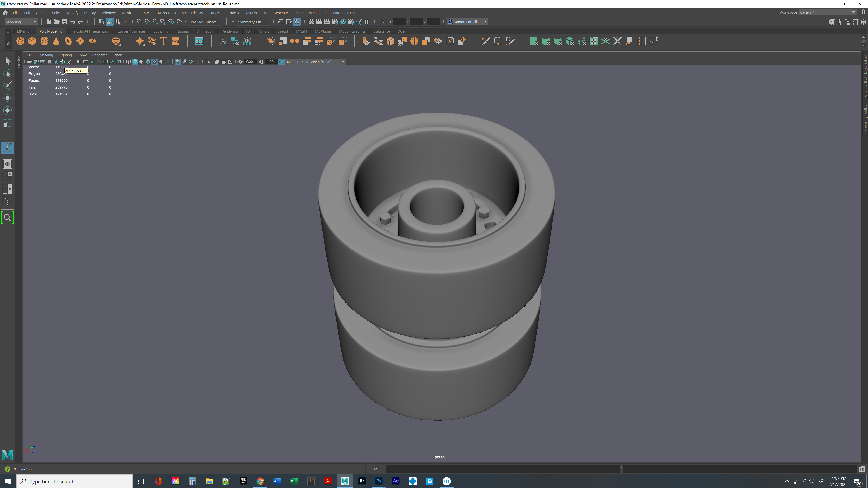Click the Planar UV mapping shelf icon
Image resolution: width=868 pixels, height=488 pixels.
534,41
